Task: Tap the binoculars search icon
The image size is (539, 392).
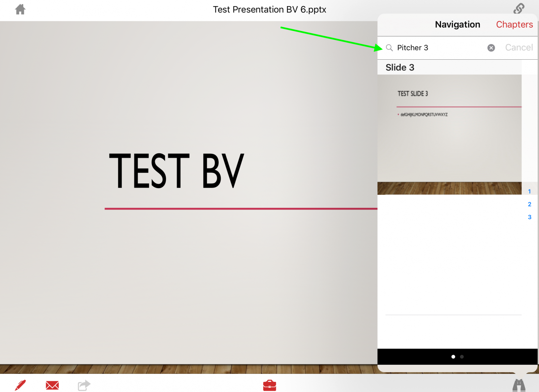Action: coord(519,385)
